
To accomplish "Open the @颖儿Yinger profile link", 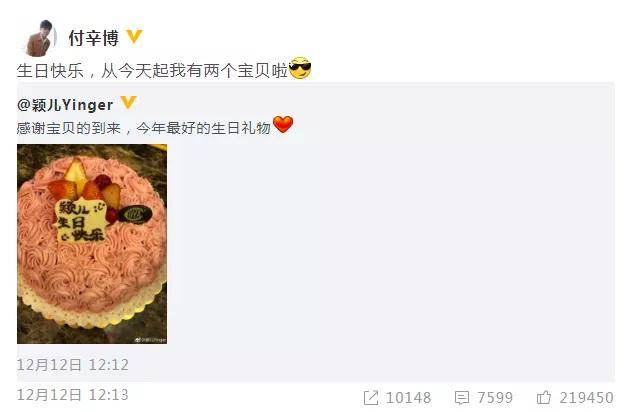I will pyautogui.click(x=65, y=105).
